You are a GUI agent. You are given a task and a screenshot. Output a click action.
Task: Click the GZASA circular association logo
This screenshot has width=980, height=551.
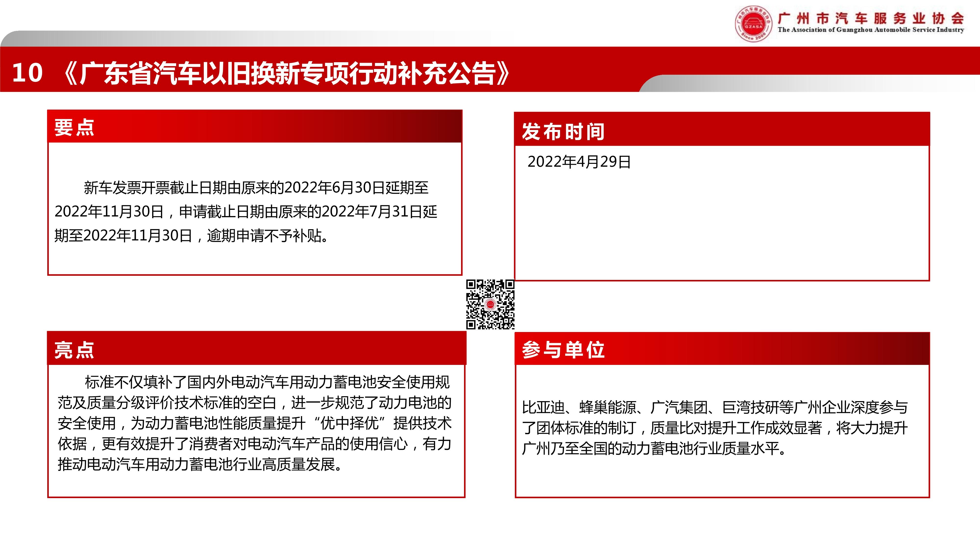pos(753,24)
